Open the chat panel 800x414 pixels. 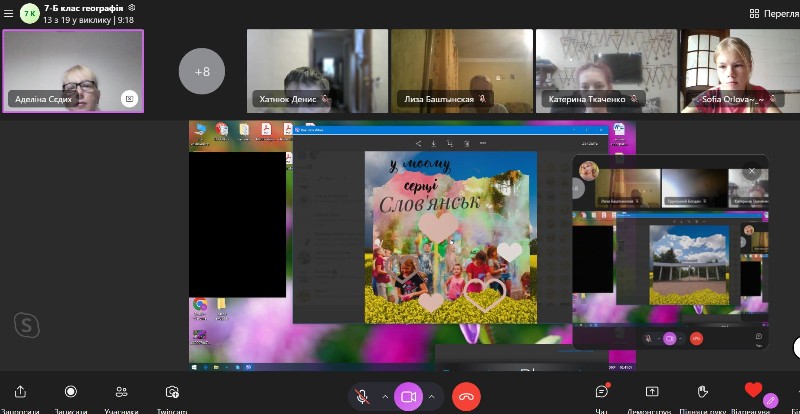[x=602, y=391]
